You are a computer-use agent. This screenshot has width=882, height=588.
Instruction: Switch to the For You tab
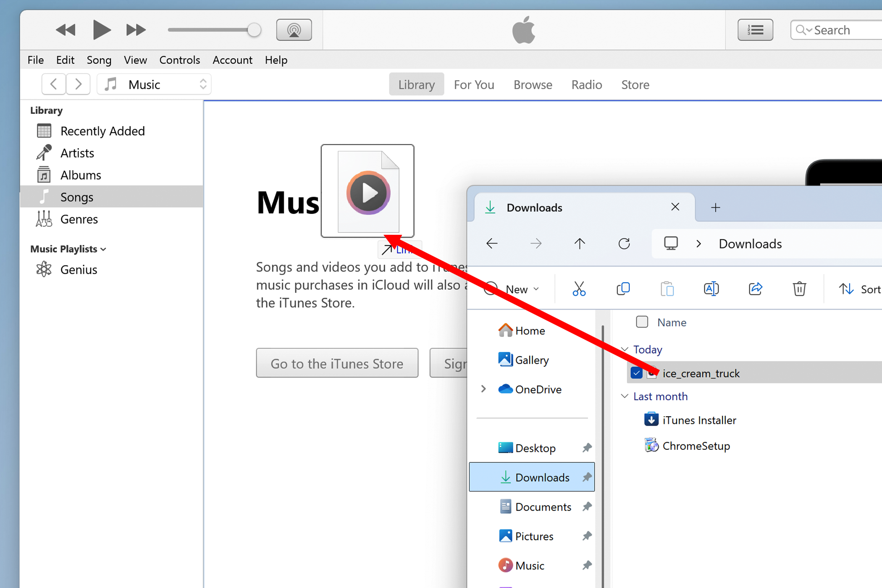coord(474,84)
